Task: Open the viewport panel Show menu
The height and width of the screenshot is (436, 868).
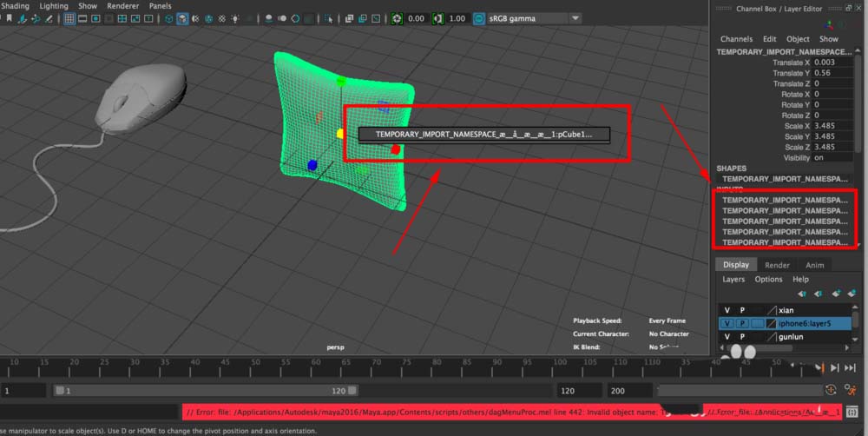Action: [x=88, y=5]
